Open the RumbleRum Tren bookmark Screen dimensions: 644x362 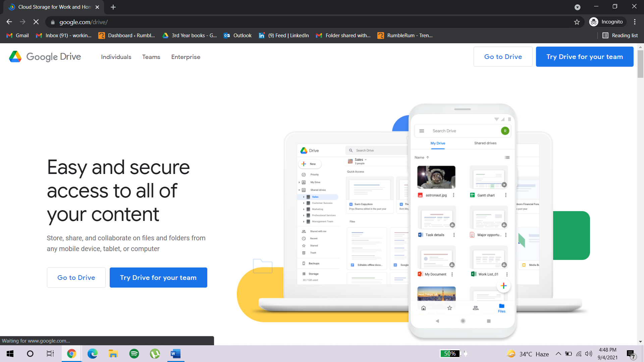click(x=405, y=36)
